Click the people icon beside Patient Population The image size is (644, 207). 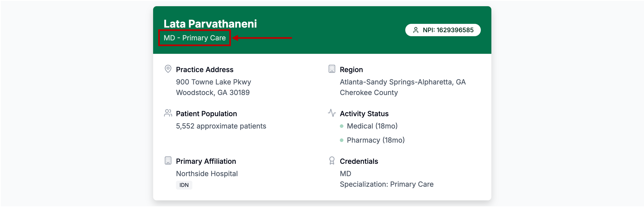click(168, 113)
